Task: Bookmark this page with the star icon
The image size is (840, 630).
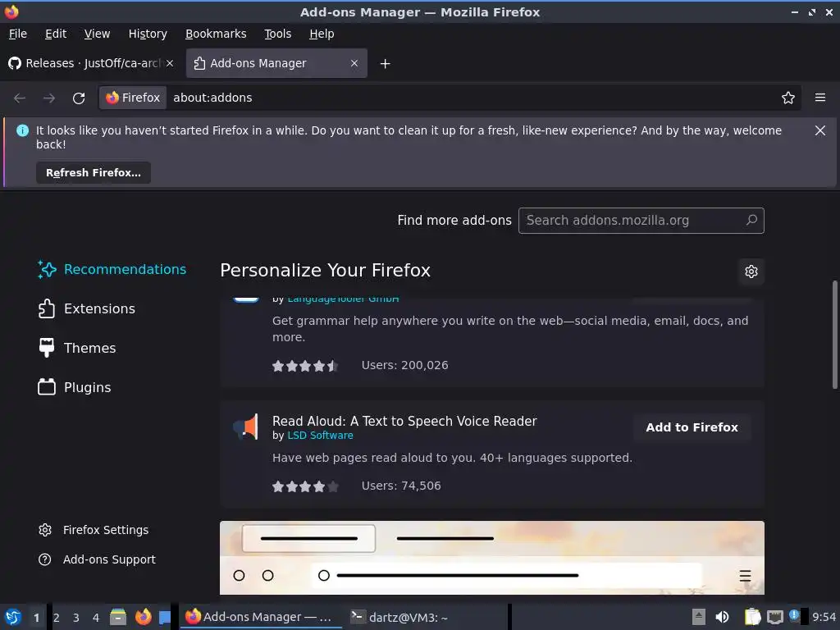Action: [x=788, y=98]
